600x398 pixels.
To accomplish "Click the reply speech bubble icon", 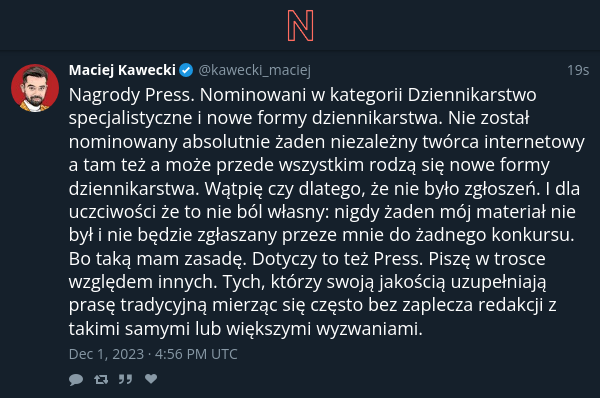I will click(76, 379).
